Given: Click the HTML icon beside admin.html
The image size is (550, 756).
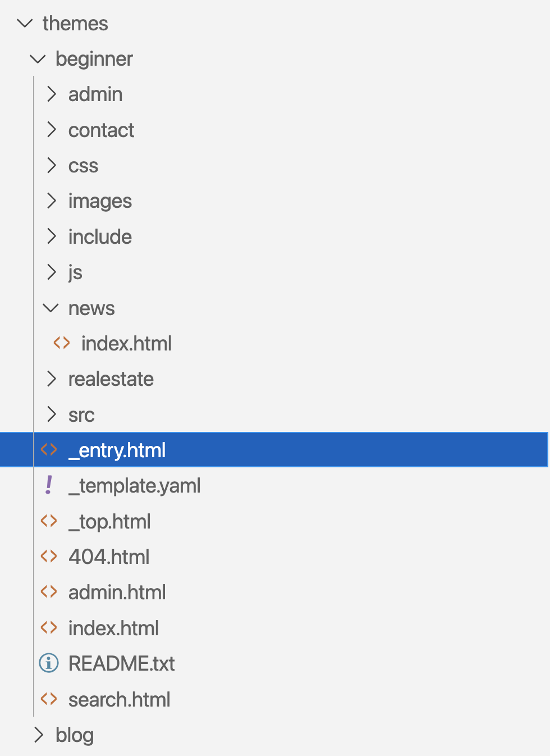Looking at the screenshot, I should point(49,591).
